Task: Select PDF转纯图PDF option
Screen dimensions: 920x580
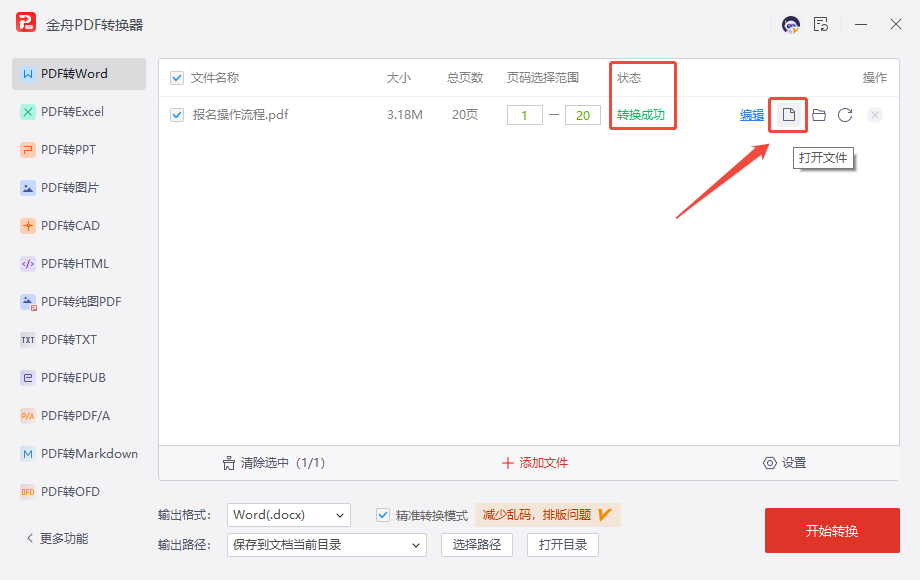Action: click(79, 301)
